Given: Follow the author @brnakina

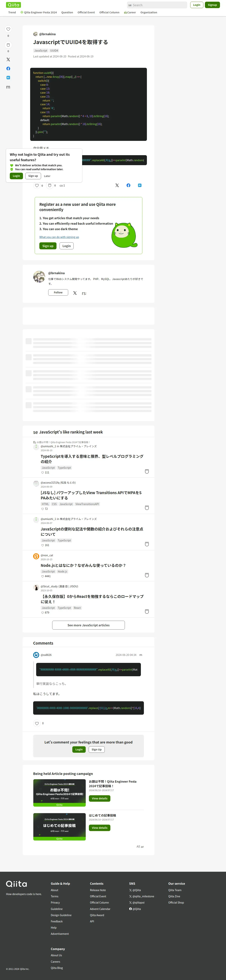Looking at the screenshot, I should click(58, 293).
